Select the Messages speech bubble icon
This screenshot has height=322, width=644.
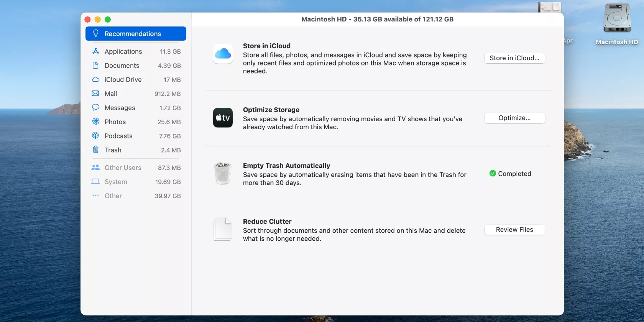[x=96, y=108]
